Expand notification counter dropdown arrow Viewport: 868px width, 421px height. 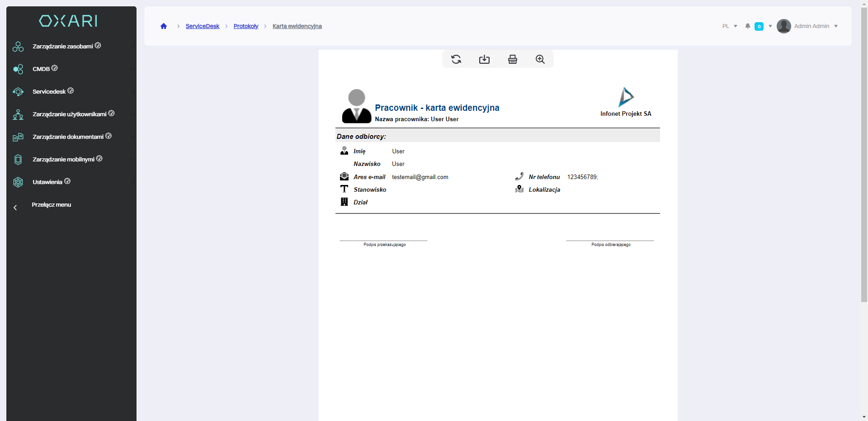tap(770, 26)
